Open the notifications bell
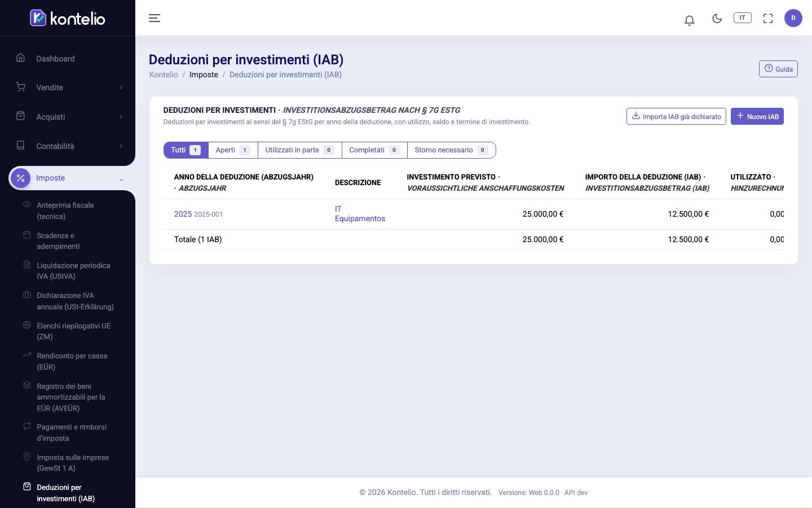Image resolution: width=812 pixels, height=508 pixels. [x=689, y=20]
